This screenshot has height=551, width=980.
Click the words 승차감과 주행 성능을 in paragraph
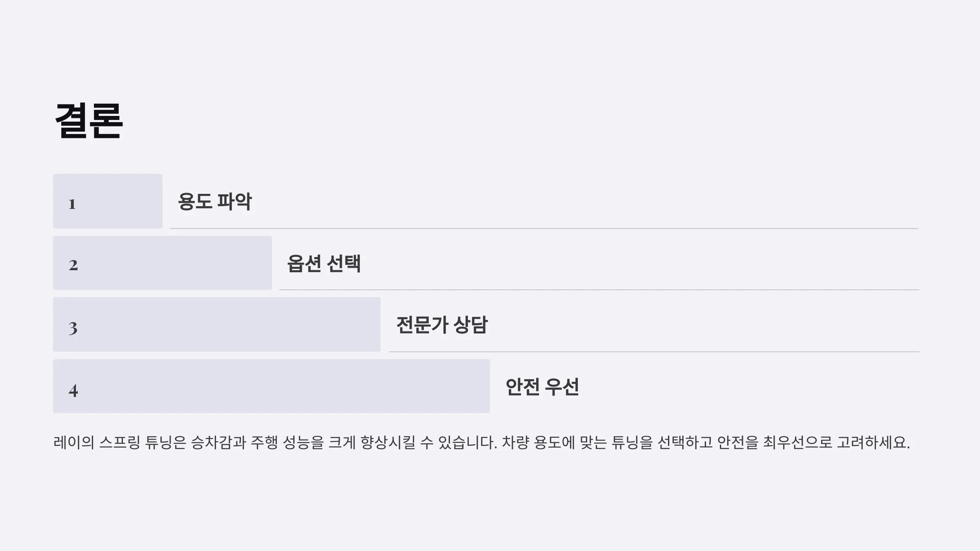(257, 442)
